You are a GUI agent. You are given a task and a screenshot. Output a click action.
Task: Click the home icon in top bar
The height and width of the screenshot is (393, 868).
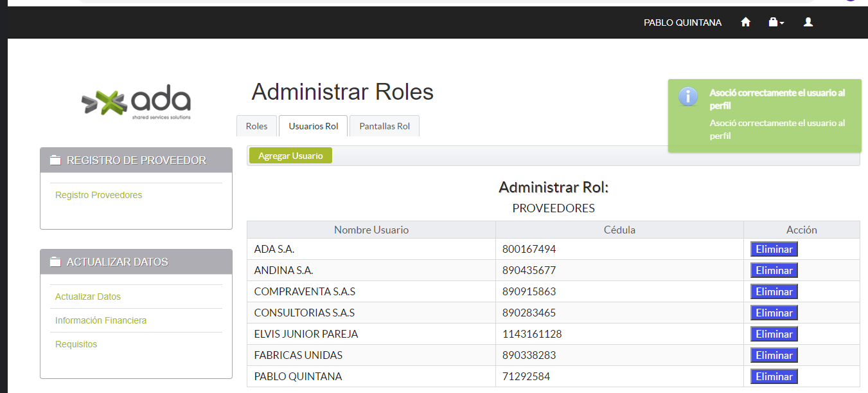tap(745, 23)
